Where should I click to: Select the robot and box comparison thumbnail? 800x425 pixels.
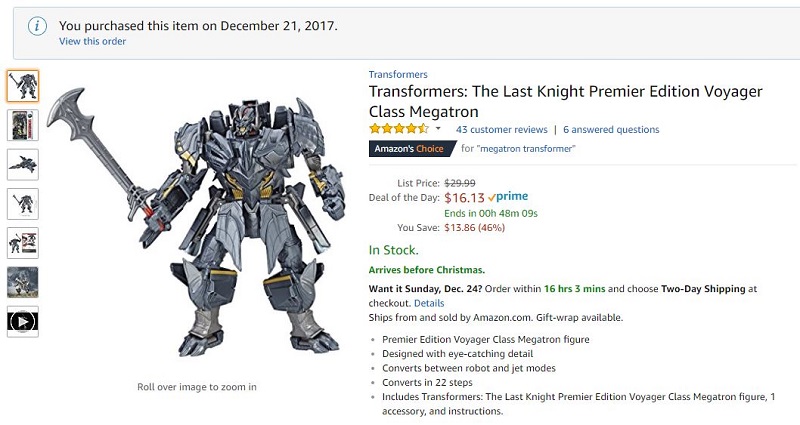[22, 243]
